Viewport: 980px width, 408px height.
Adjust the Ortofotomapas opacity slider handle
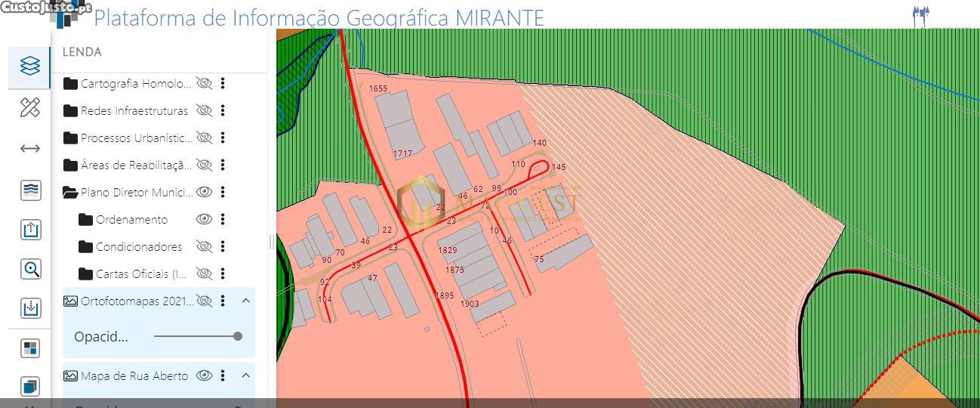coord(238,336)
